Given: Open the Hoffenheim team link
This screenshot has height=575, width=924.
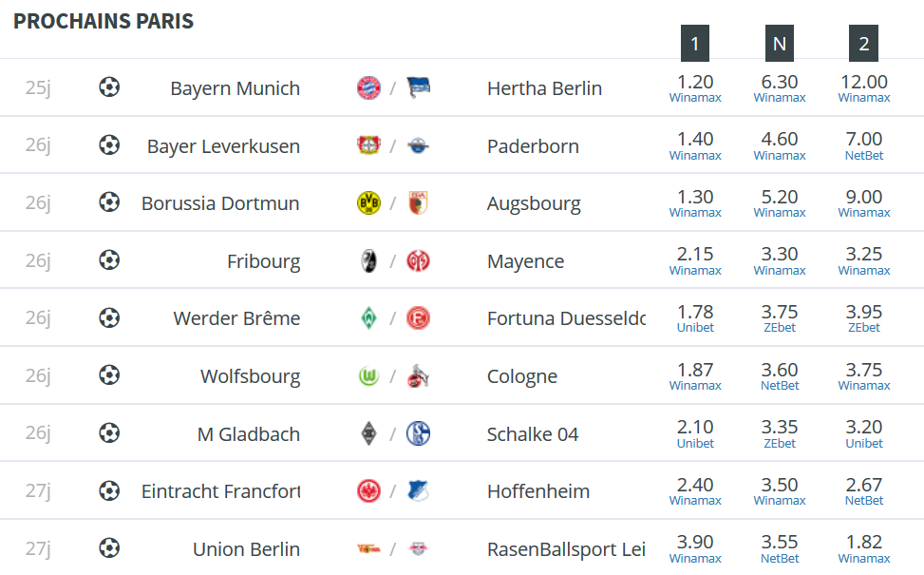Looking at the screenshot, I should point(538,491).
